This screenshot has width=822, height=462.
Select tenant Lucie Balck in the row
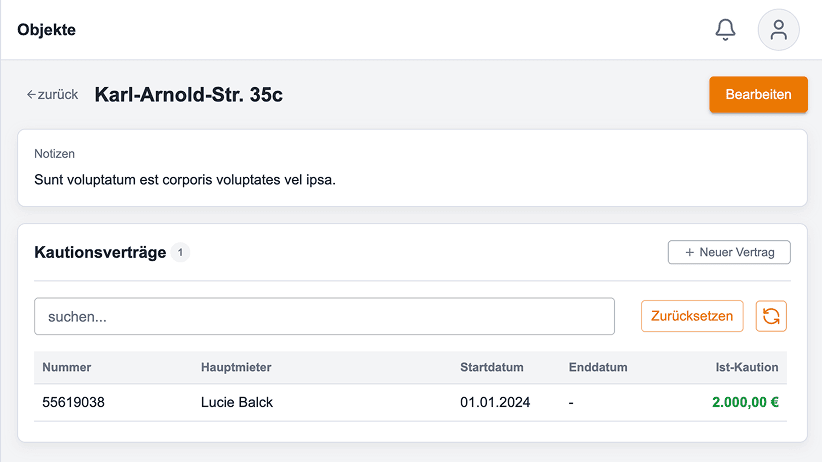pos(236,402)
